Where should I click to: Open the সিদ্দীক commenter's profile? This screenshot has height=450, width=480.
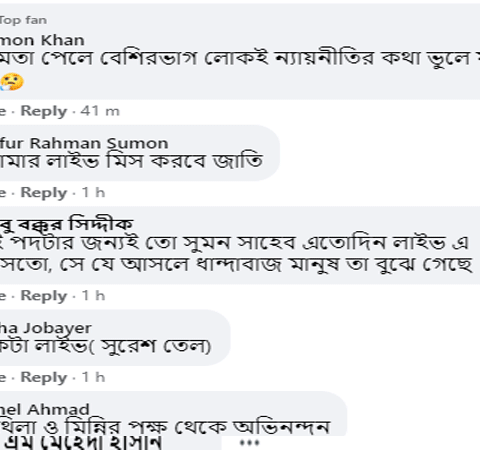[66, 224]
